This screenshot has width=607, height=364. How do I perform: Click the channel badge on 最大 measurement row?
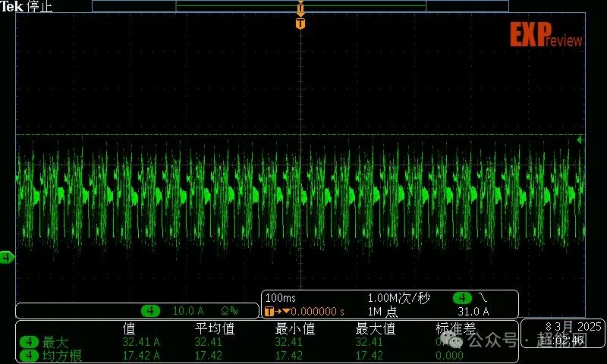click(29, 342)
